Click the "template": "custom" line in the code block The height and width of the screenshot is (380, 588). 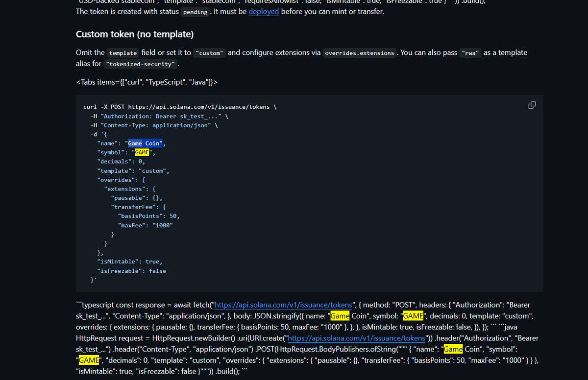point(133,171)
